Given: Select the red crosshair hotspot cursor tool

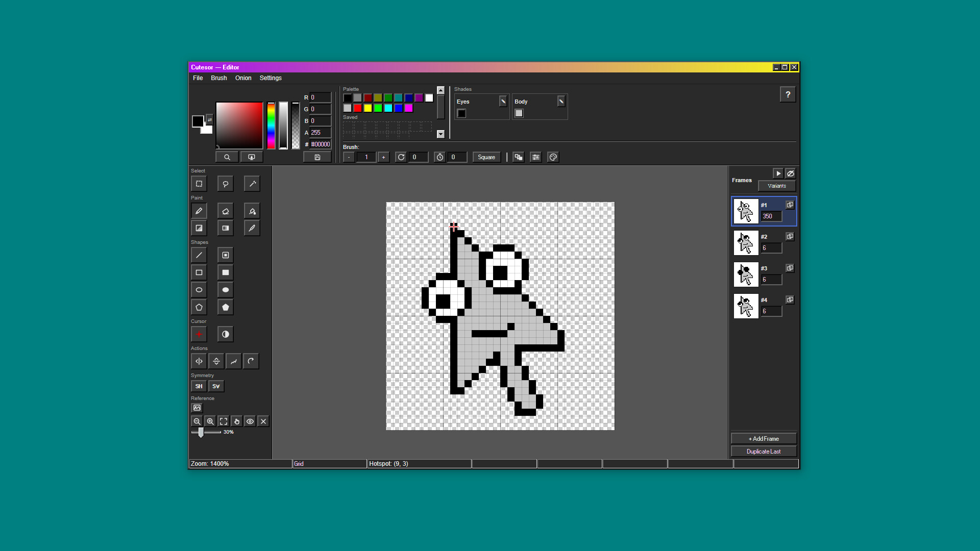Looking at the screenshot, I should tap(199, 334).
